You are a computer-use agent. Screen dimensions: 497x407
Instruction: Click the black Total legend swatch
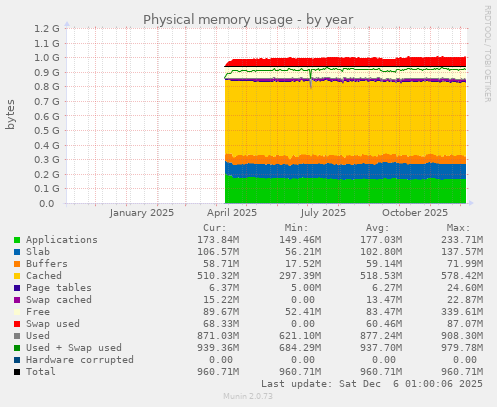tap(17, 372)
